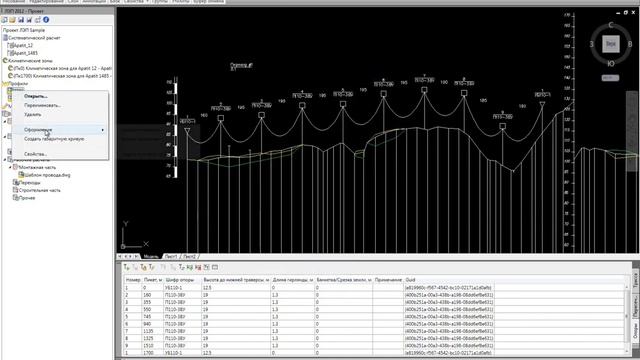Switch to the 'Модель' layout tab
640x360 pixels.
click(151, 256)
